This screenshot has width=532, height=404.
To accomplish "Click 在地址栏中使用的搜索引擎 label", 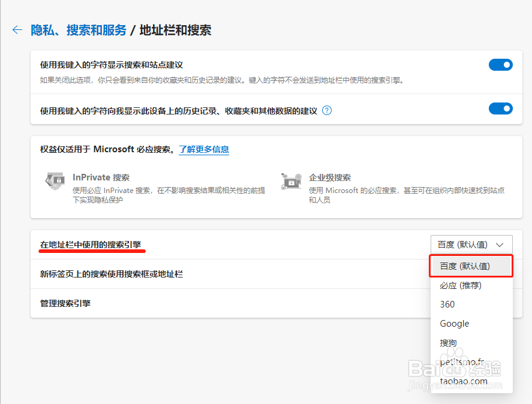I will click(91, 245).
